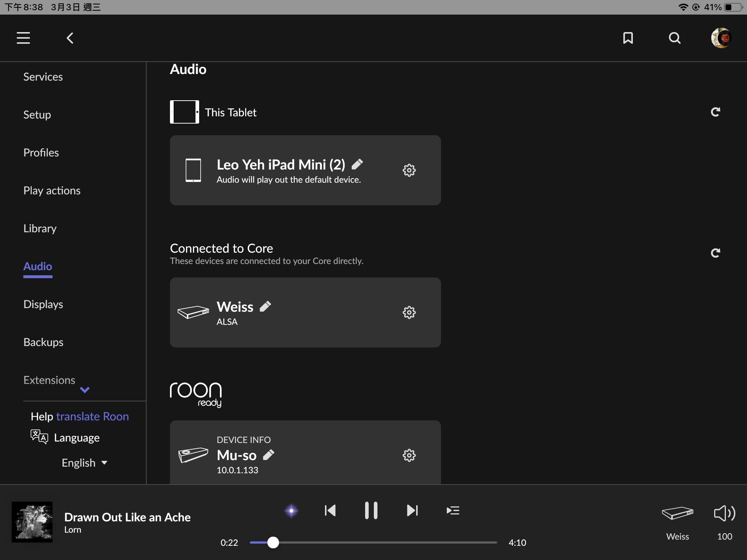Open the Setup settings tab

pos(37,114)
